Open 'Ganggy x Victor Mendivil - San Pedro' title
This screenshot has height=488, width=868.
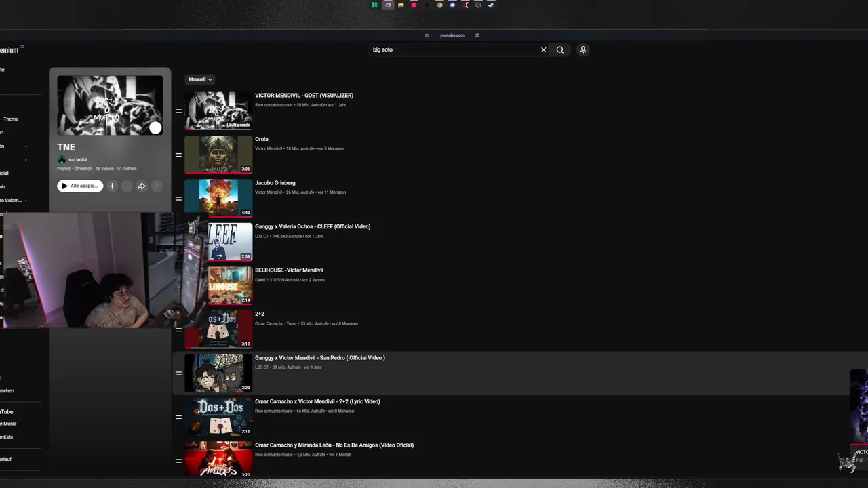pyautogui.click(x=320, y=358)
